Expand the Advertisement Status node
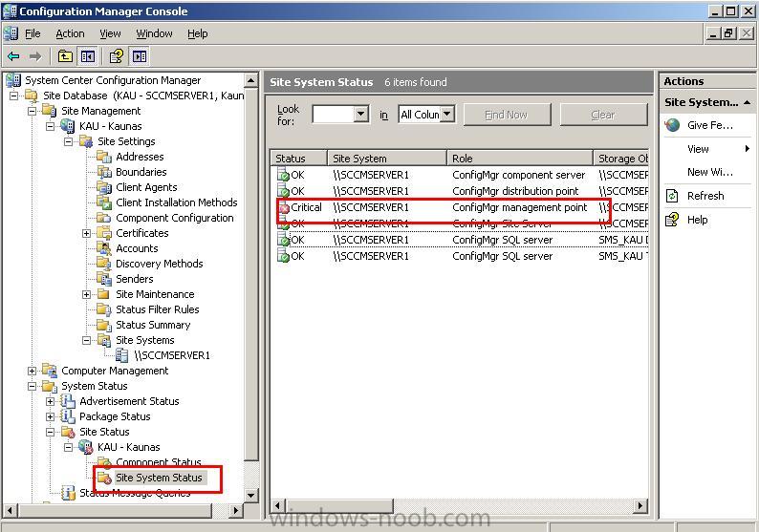 tap(51, 401)
